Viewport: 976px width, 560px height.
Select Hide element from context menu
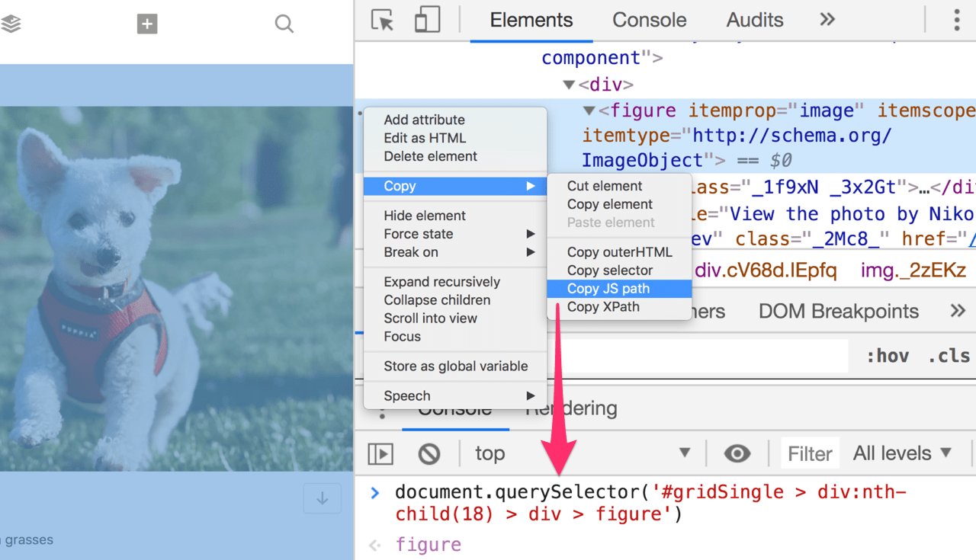tap(425, 216)
